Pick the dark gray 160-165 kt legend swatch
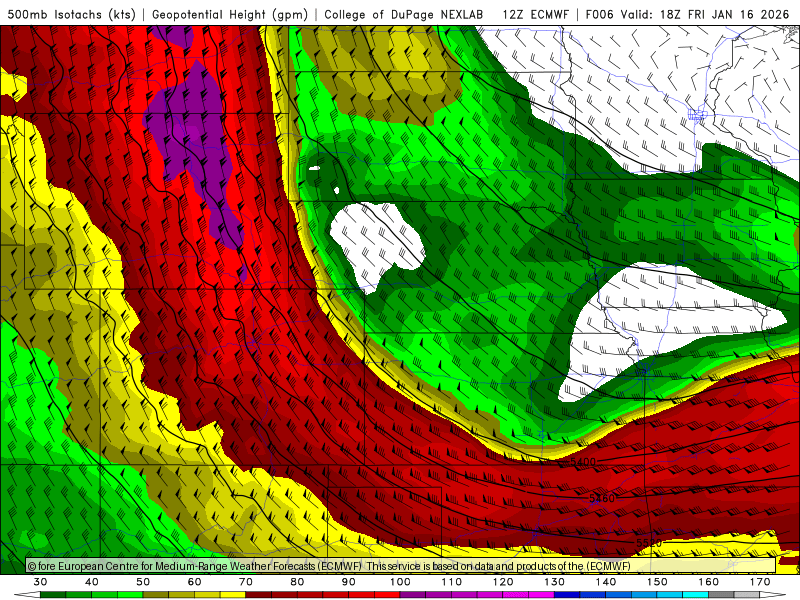800x600 pixels. (721, 594)
